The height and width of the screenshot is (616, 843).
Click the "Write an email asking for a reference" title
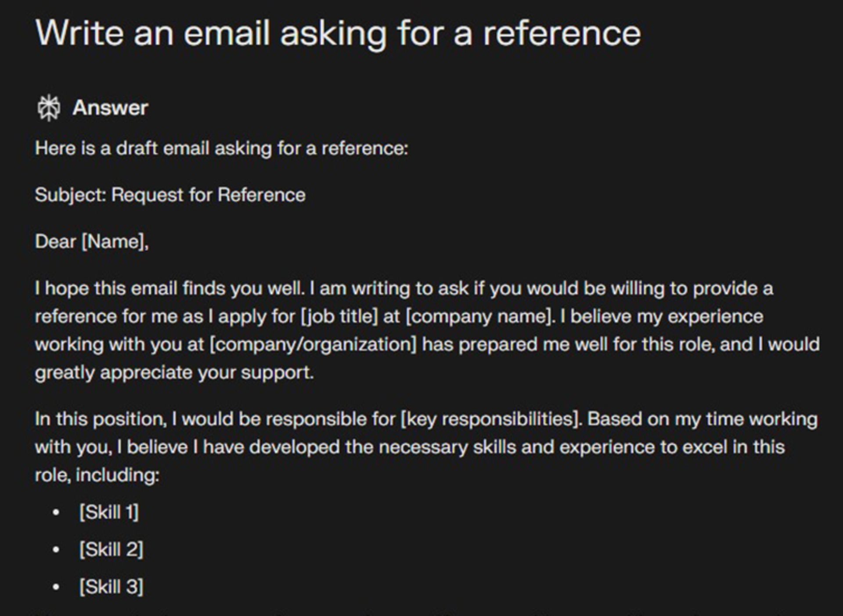click(x=338, y=33)
